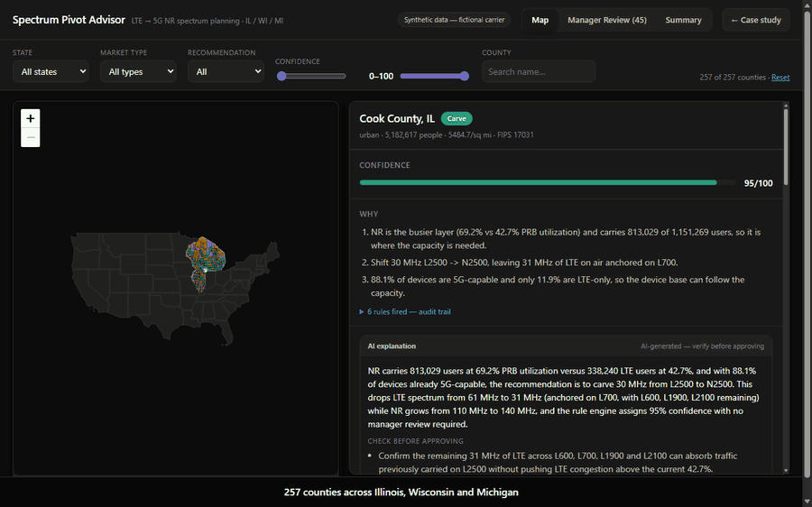Click the detail panel scrollbar
Viewport: 812px width, 507px height.
(x=786, y=147)
